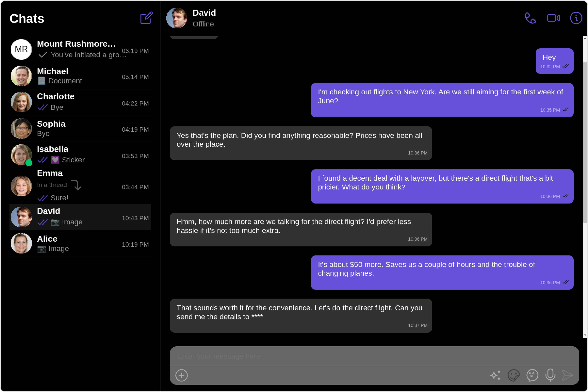Open the chat with Michael

tap(80, 76)
